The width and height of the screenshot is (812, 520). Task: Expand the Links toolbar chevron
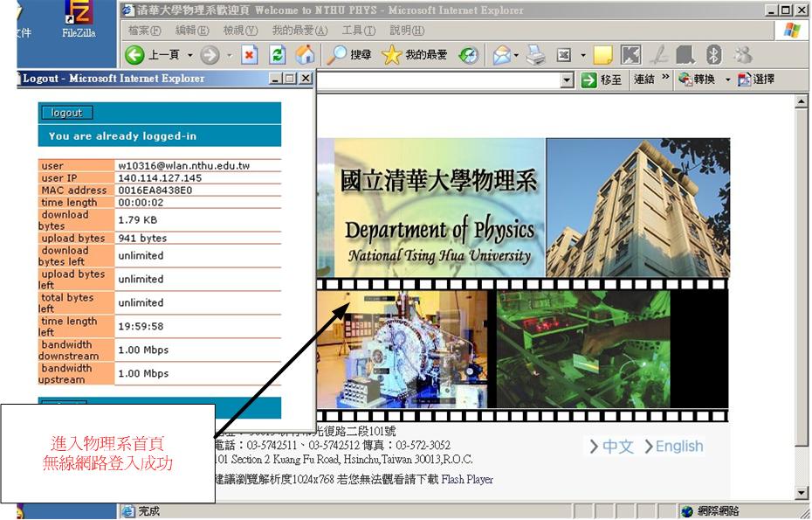click(666, 79)
